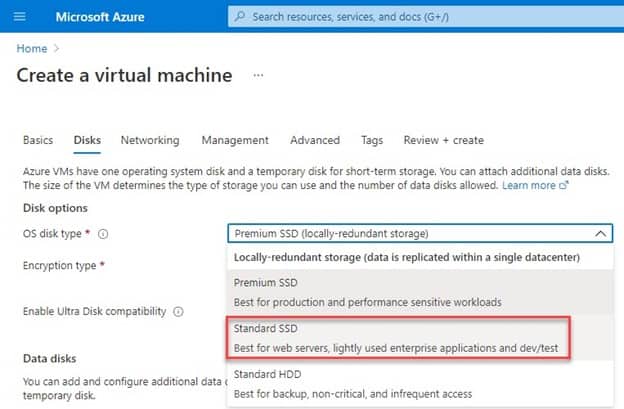624x409 pixels.
Task: Click the magnifier icon in search bar
Action: click(240, 17)
